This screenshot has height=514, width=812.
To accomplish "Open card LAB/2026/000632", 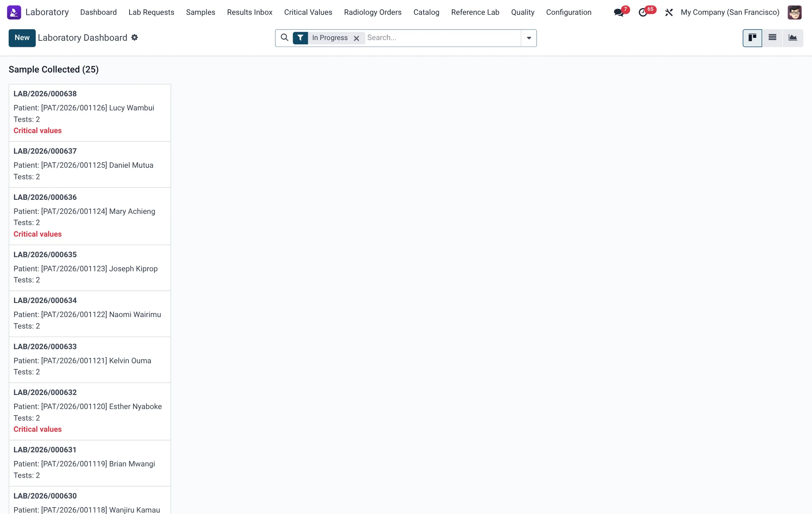I will tap(90, 411).
